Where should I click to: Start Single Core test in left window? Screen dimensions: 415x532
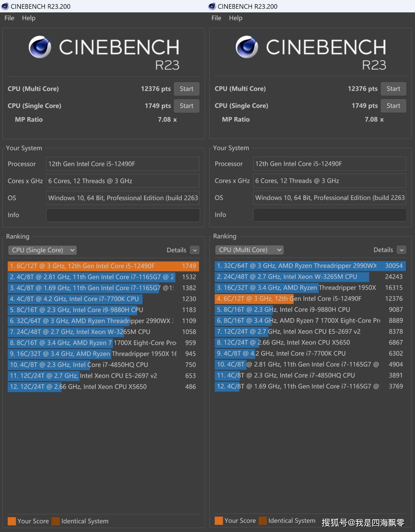pos(186,106)
